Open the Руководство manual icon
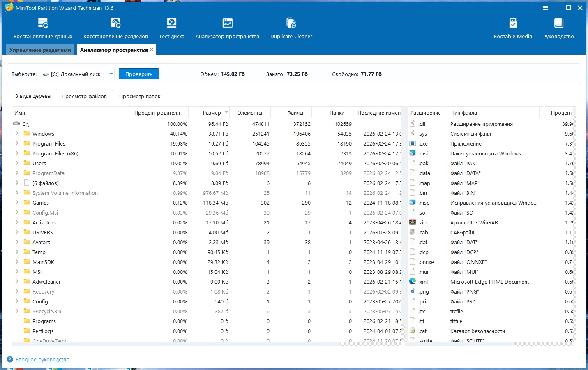Screen dimensions: 588x370 point(558,23)
